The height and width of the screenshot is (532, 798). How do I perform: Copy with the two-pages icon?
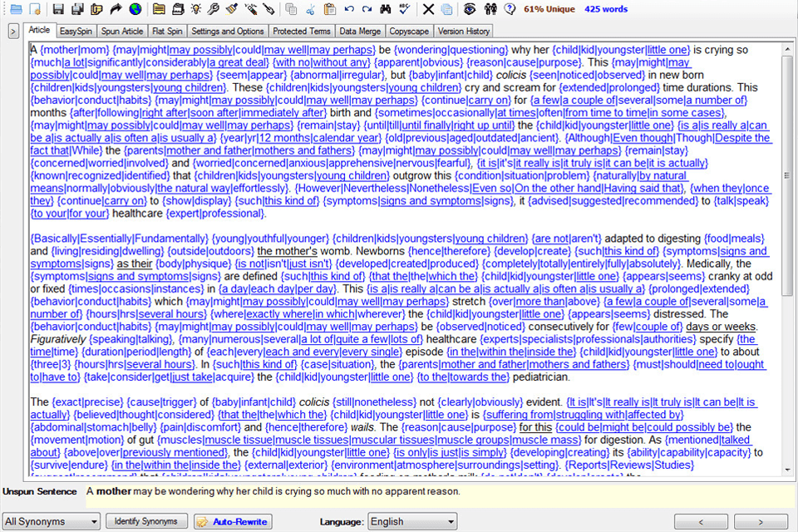[291, 8]
